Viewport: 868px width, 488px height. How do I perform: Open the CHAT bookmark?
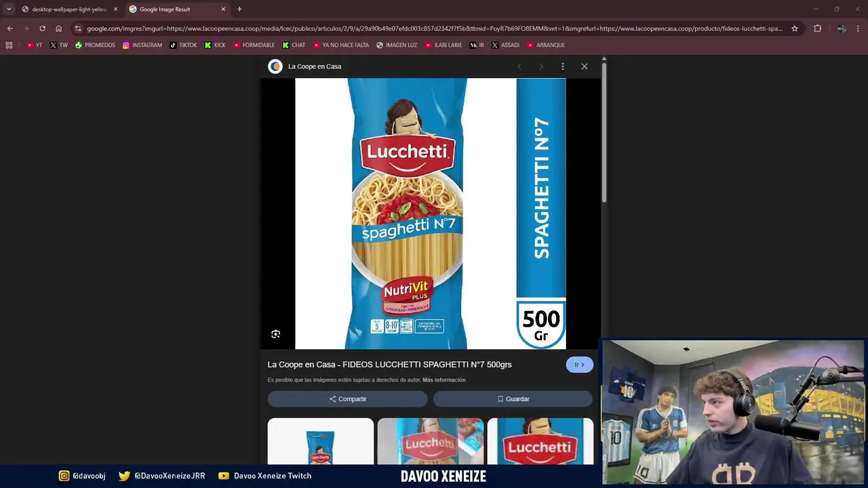click(294, 45)
